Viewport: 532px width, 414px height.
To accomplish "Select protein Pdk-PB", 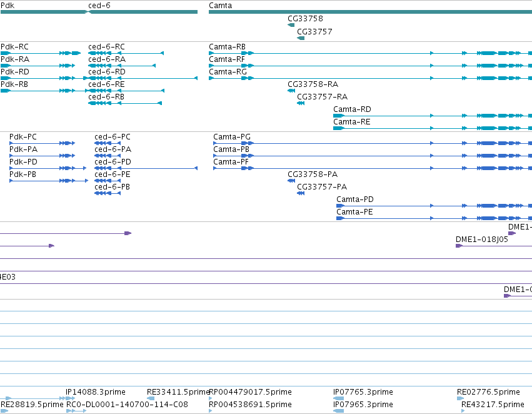I will (x=23, y=174).
